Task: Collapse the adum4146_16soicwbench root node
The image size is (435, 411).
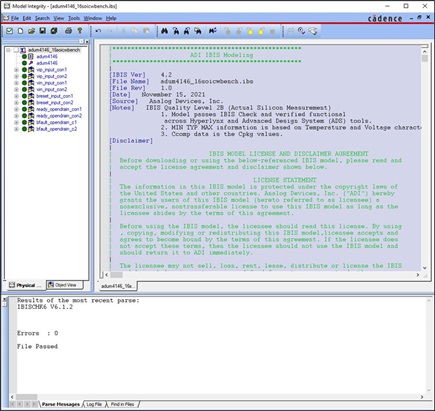Action: tap(8, 50)
